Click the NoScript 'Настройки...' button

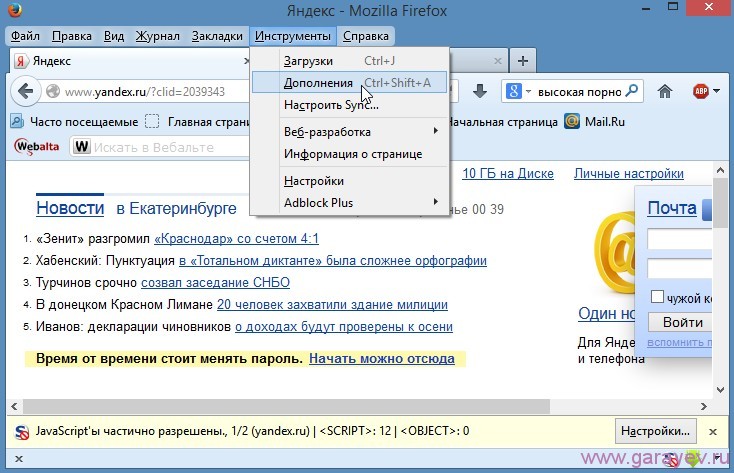(x=655, y=431)
